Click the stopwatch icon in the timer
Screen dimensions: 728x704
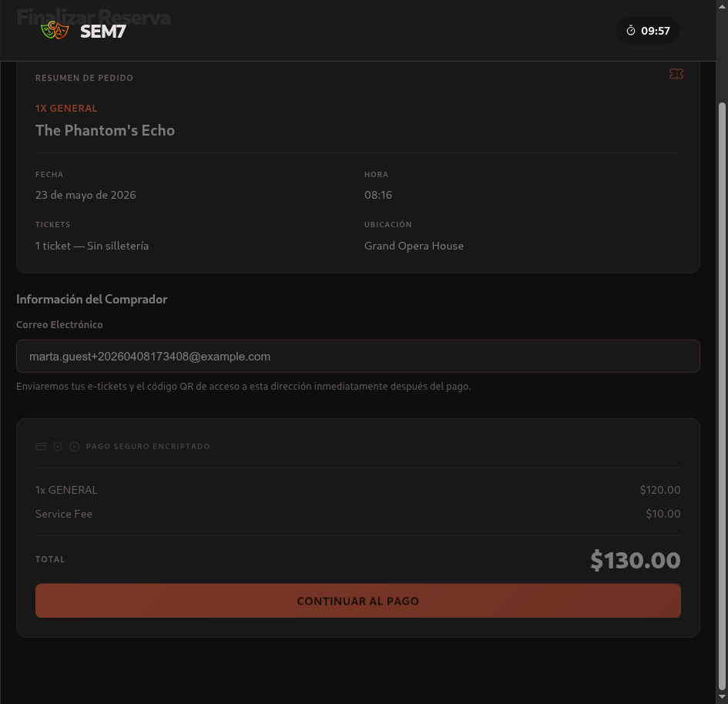(x=631, y=31)
